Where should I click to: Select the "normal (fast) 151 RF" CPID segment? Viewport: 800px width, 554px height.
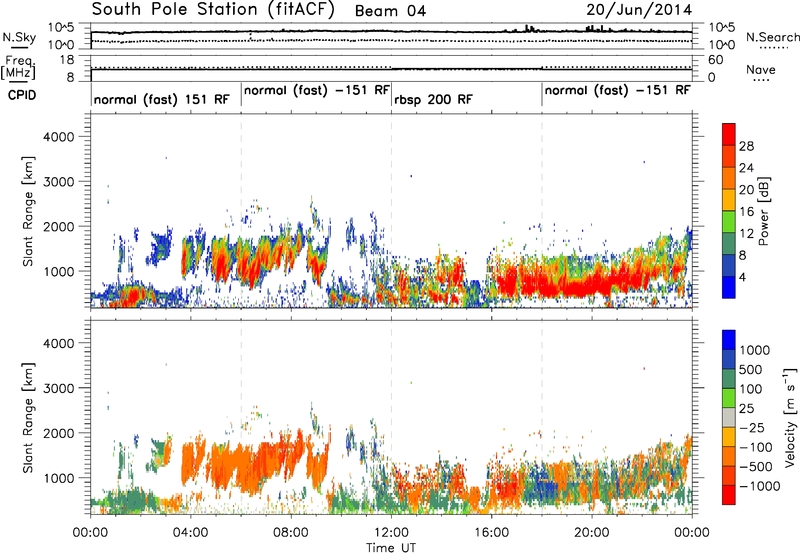pyautogui.click(x=162, y=99)
